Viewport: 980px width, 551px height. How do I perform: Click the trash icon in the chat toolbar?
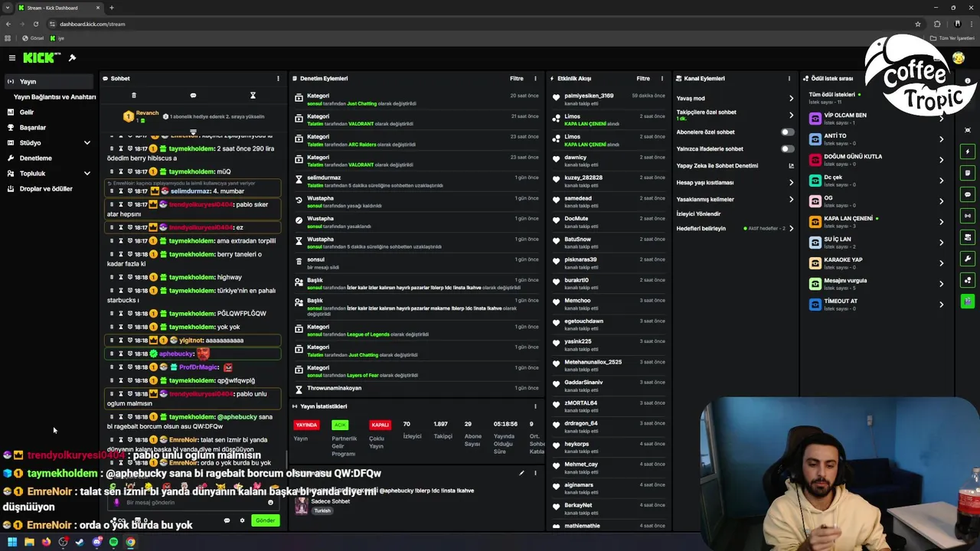pyautogui.click(x=134, y=96)
